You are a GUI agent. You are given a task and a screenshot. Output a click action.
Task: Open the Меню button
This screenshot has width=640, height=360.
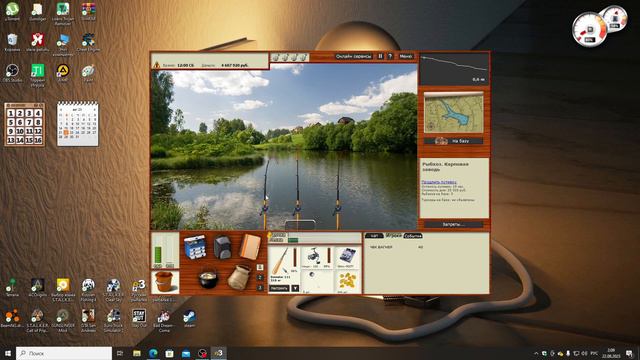pos(406,56)
